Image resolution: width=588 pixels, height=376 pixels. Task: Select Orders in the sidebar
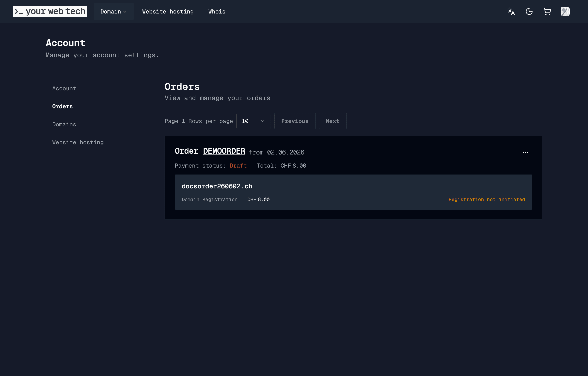pyautogui.click(x=62, y=106)
